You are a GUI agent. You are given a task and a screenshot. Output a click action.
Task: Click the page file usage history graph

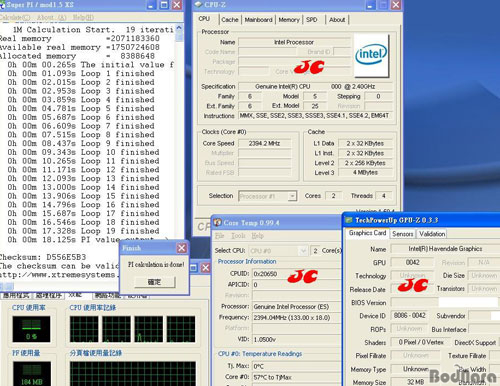click(133, 374)
